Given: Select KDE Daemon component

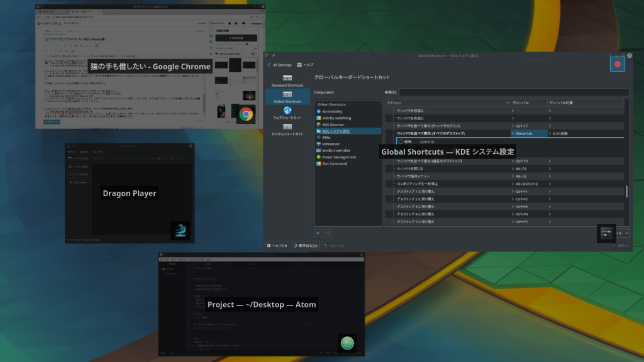Looking at the screenshot, I should click(347, 124).
